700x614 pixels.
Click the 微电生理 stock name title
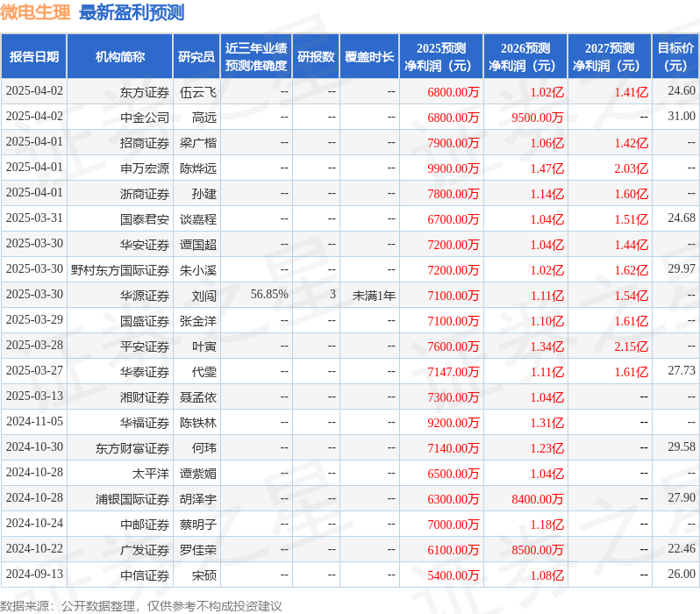pyautogui.click(x=35, y=12)
